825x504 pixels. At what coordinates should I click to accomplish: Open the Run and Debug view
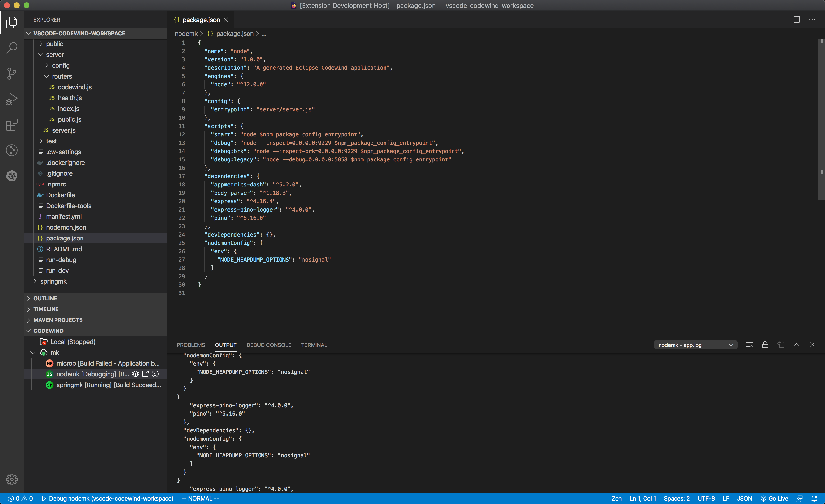(x=12, y=99)
